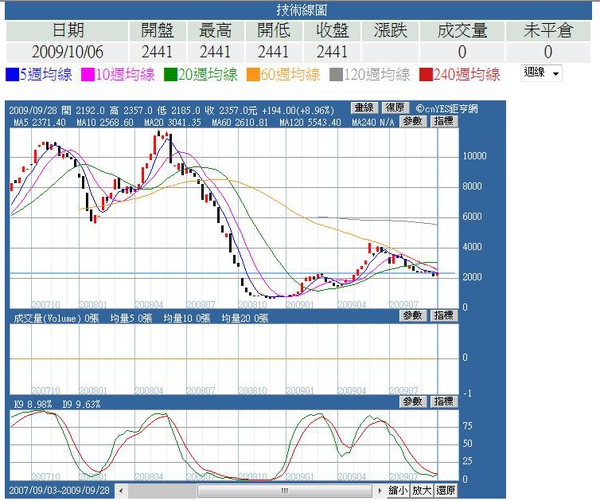Image resolution: width=600 pixels, height=501 pixels.
Task: Click the 120週均線 legend label
Action: click(377, 74)
